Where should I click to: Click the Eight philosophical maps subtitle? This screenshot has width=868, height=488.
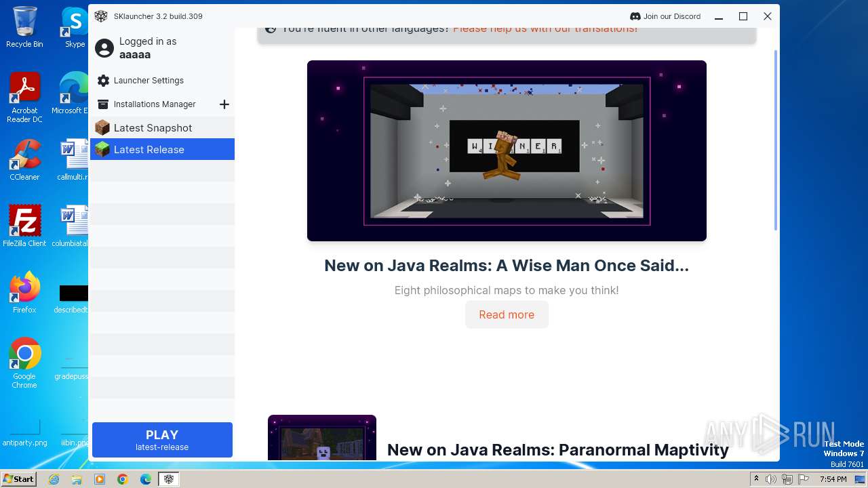[507, 290]
